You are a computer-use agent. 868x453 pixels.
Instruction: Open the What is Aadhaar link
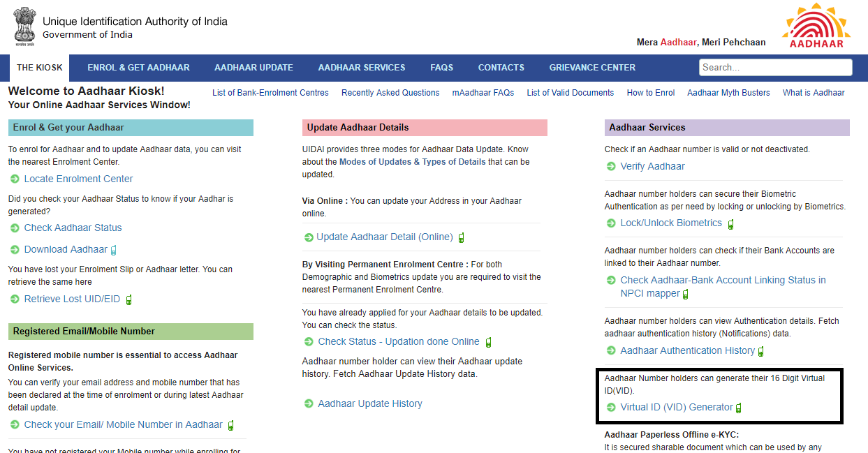[813, 92]
